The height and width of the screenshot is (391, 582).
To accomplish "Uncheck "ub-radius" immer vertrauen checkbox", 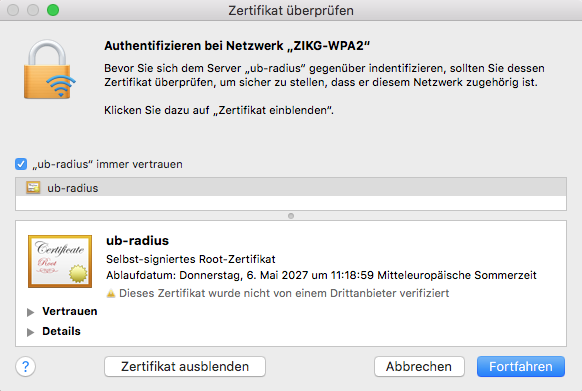I will (x=21, y=164).
